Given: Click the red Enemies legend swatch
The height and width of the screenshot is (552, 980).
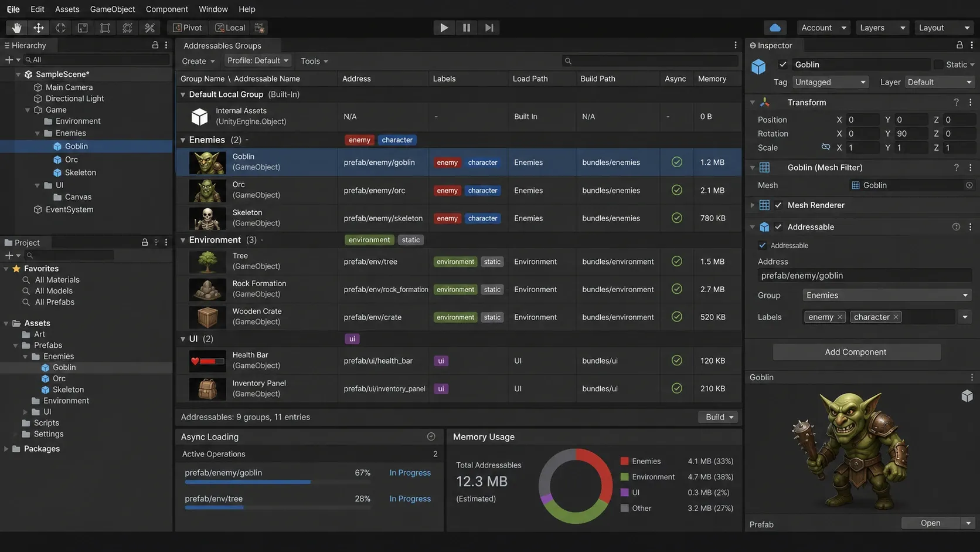Looking at the screenshot, I should 624,461.
